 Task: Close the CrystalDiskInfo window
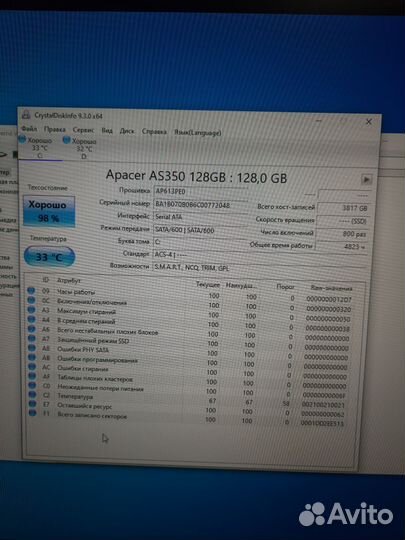tap(368, 122)
